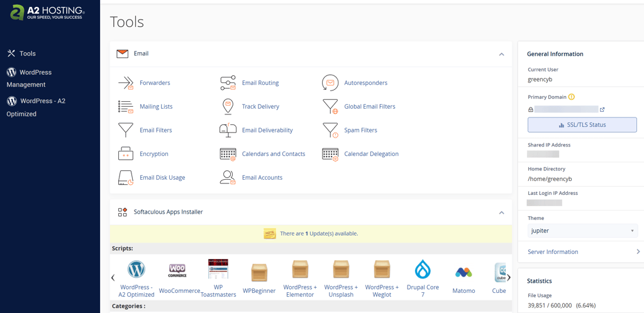Click the Mailing Lists link
This screenshot has width=644, height=313.
(156, 107)
